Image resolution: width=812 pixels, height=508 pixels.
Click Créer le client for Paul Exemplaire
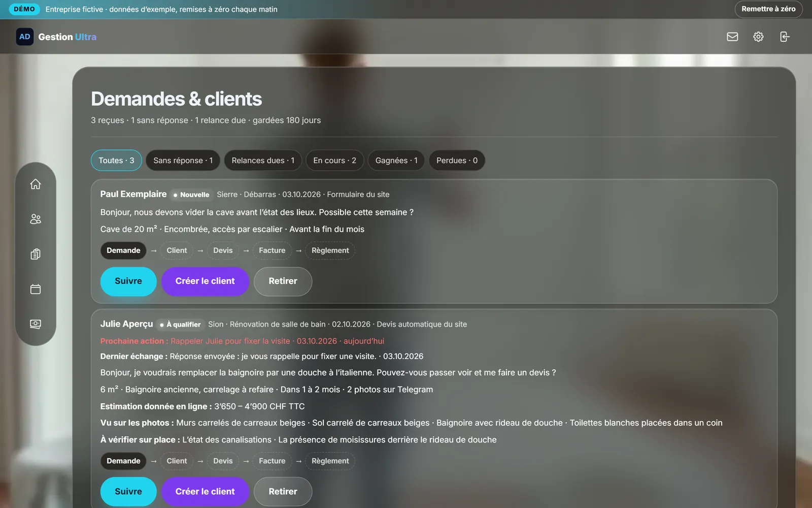205,281
